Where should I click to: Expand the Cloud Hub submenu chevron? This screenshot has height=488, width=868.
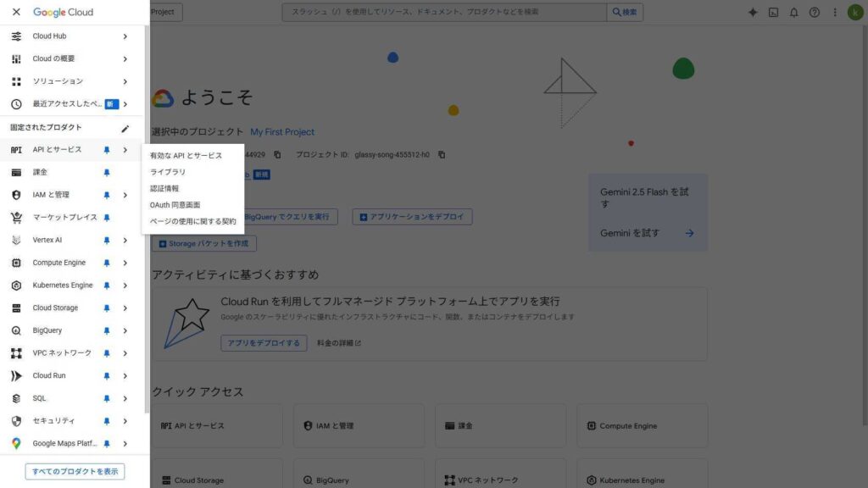125,36
